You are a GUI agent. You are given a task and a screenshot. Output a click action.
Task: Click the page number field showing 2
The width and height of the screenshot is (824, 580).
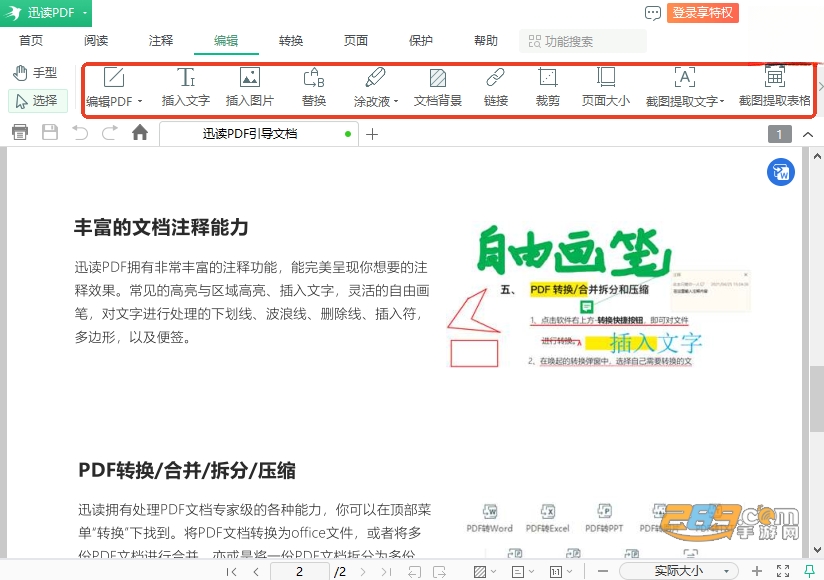point(300,572)
